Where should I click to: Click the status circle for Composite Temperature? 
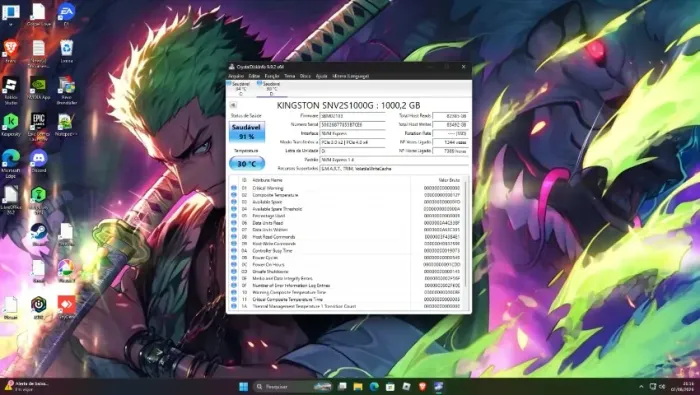click(x=233, y=195)
